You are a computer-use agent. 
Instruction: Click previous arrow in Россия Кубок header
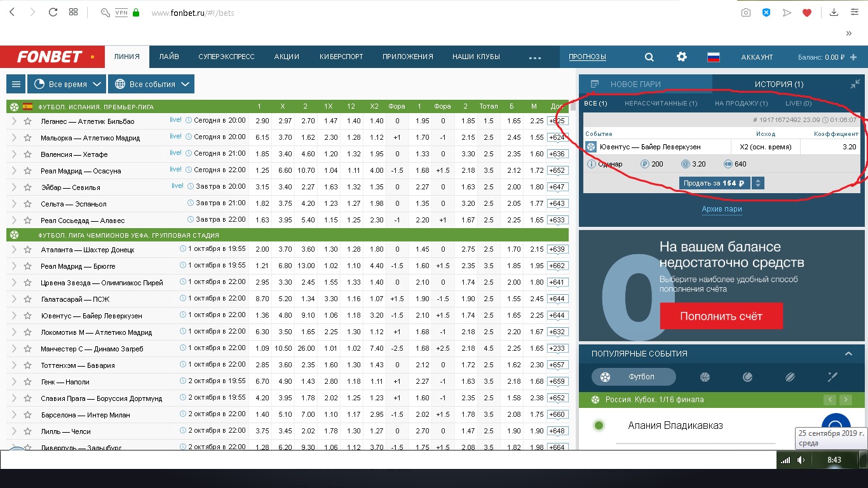(829, 400)
